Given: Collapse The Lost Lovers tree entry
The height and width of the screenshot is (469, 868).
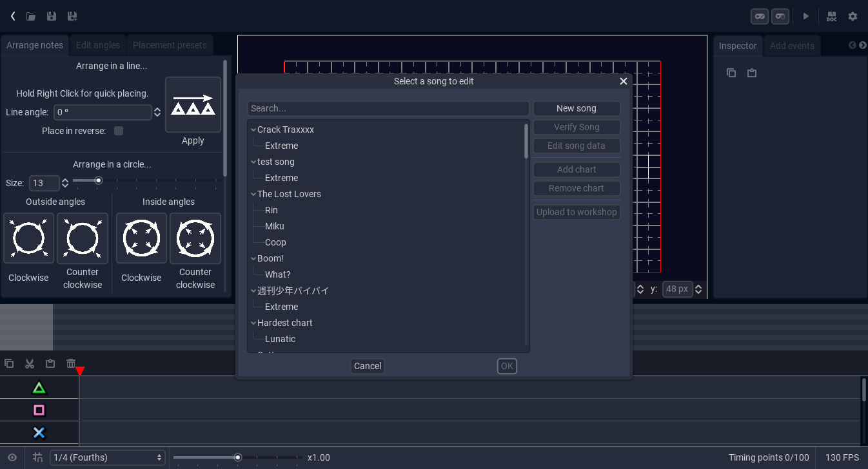Looking at the screenshot, I should (253, 194).
